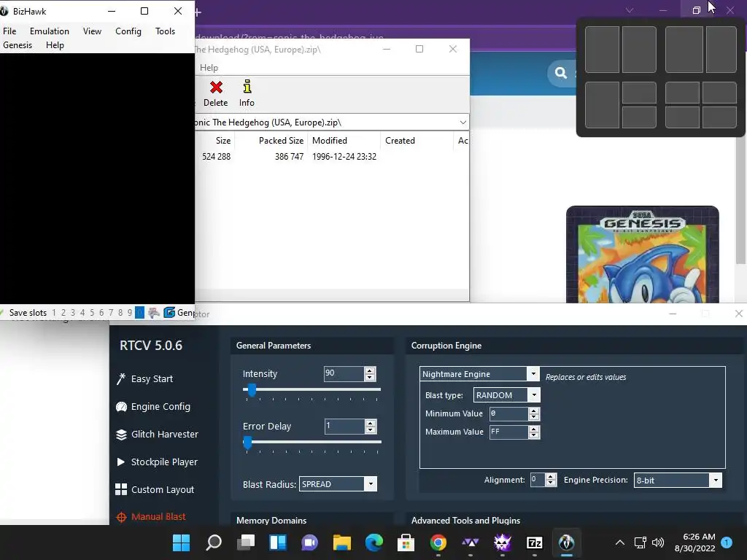747x560 pixels.
Task: Open the Engine Precision 8-bit dropdown
Action: coord(716,480)
